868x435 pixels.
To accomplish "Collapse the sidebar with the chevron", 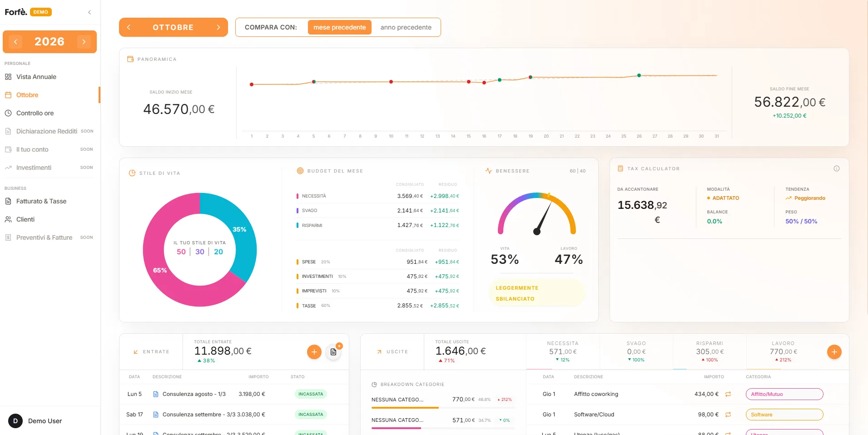I will coord(89,12).
